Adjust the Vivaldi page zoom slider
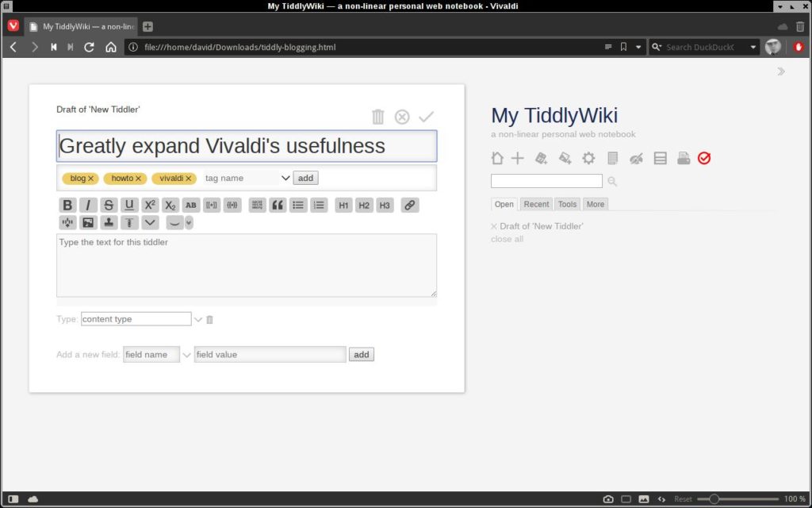 738,499
